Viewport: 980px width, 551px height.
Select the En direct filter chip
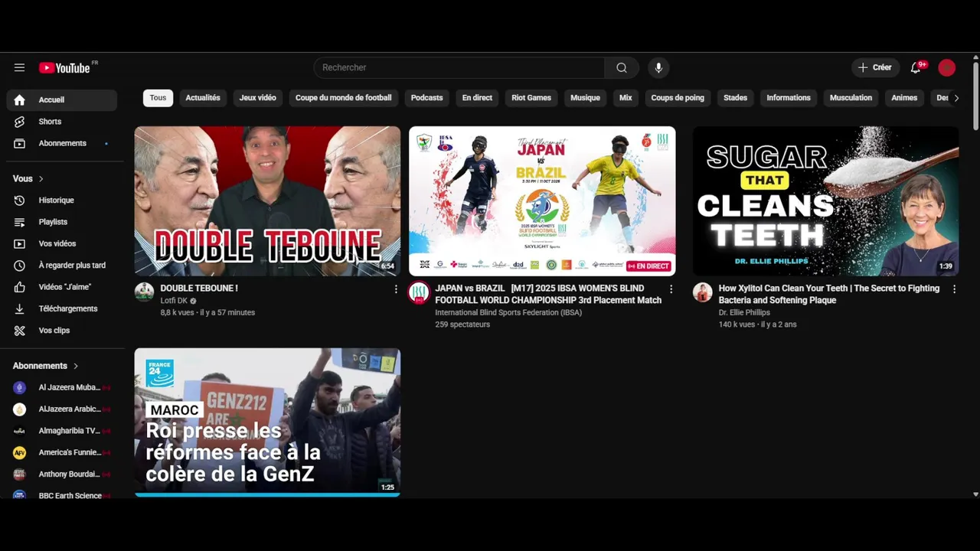pos(477,98)
